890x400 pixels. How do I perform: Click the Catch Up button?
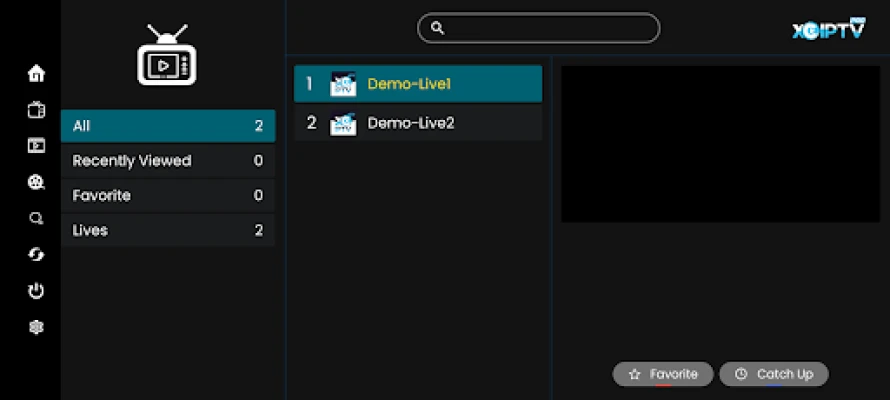774,374
